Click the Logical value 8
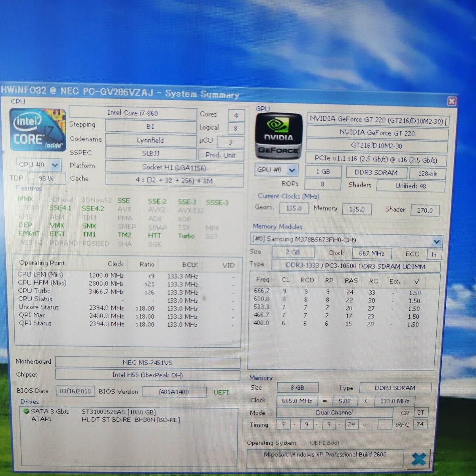This screenshot has width=476, height=476. 236,129
